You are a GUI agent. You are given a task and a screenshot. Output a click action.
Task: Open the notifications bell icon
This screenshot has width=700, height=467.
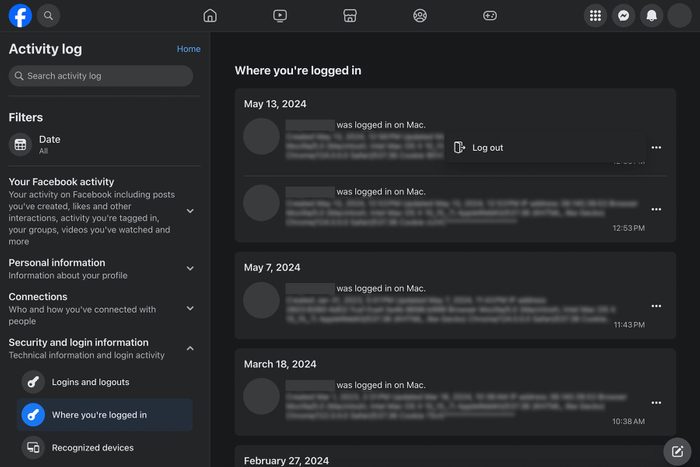point(652,16)
